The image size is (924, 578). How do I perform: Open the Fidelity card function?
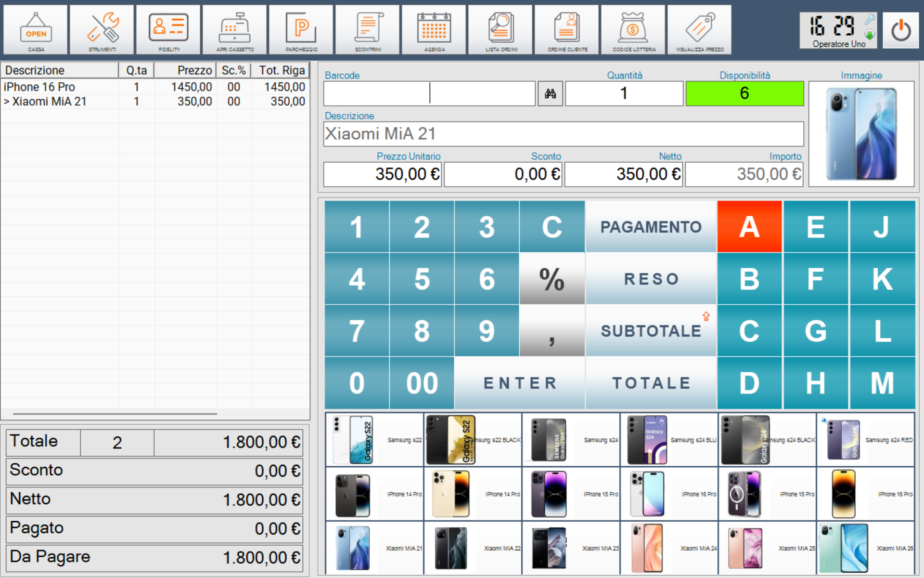point(168,30)
